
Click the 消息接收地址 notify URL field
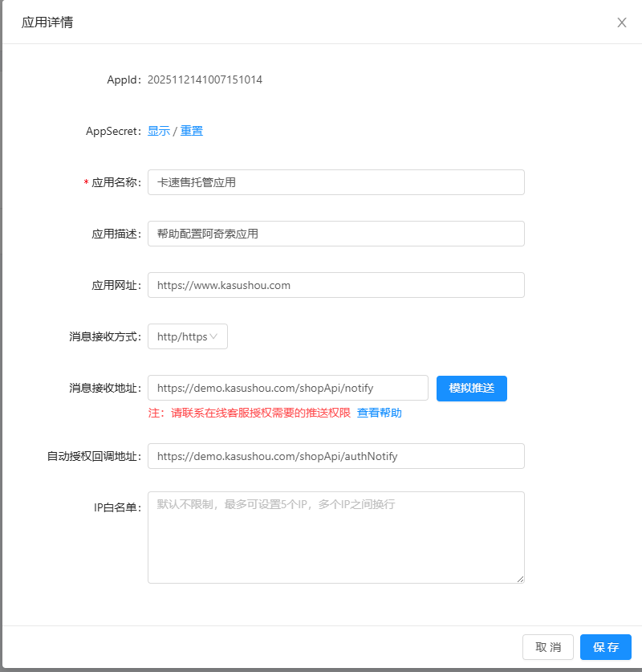point(287,388)
